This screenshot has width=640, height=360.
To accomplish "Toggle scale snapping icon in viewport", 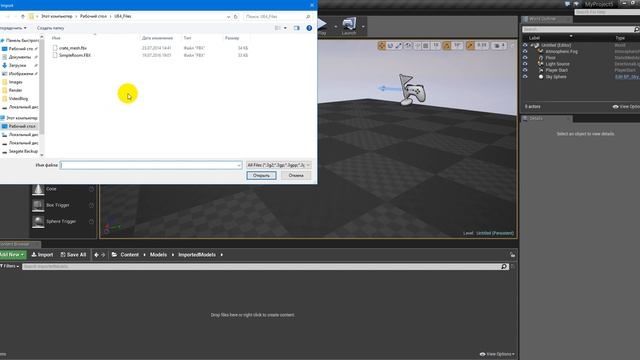I will [470, 46].
